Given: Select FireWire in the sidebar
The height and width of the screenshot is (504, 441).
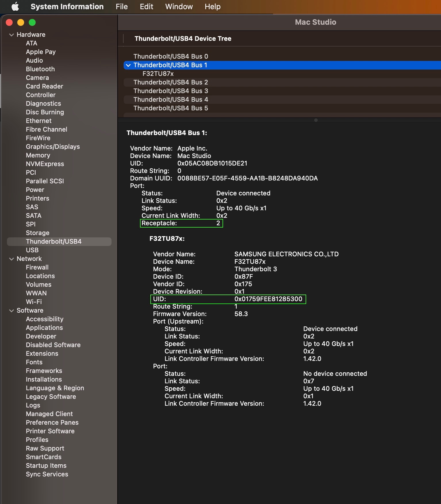Looking at the screenshot, I should coord(38,138).
